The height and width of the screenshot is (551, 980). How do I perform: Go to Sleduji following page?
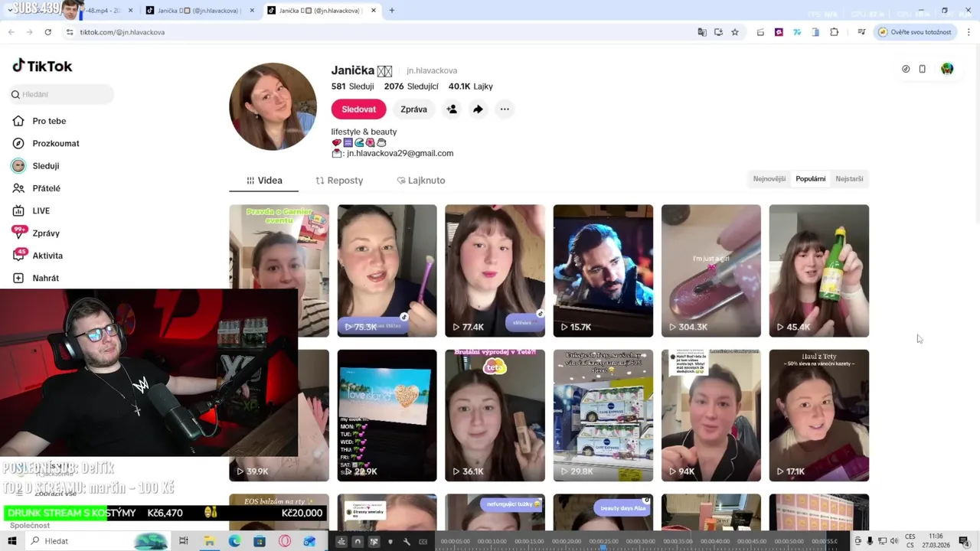tap(45, 165)
